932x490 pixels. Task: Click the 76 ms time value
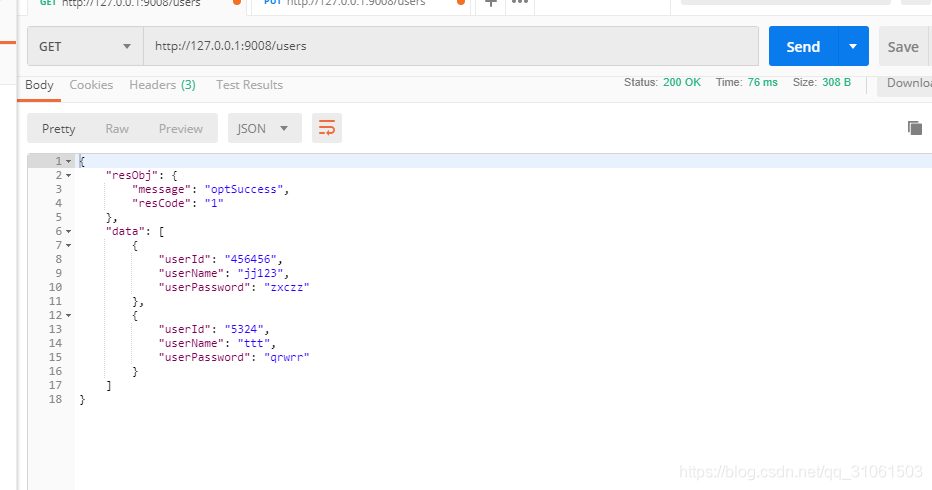pyautogui.click(x=763, y=82)
